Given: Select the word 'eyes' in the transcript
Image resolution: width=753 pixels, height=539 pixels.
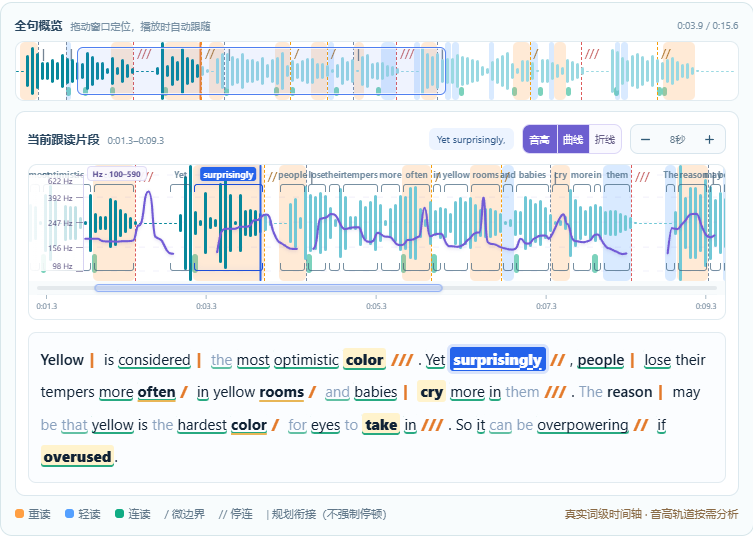Looking at the screenshot, I should pos(326,425).
